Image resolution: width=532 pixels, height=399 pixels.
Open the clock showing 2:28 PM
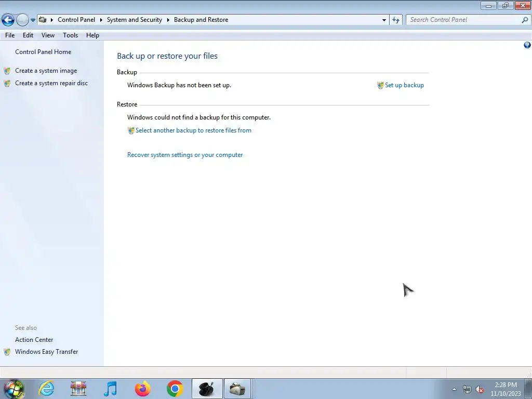coord(506,389)
